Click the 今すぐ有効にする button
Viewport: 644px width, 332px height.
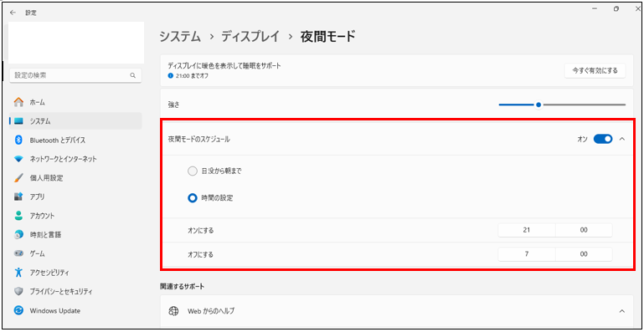click(x=595, y=70)
